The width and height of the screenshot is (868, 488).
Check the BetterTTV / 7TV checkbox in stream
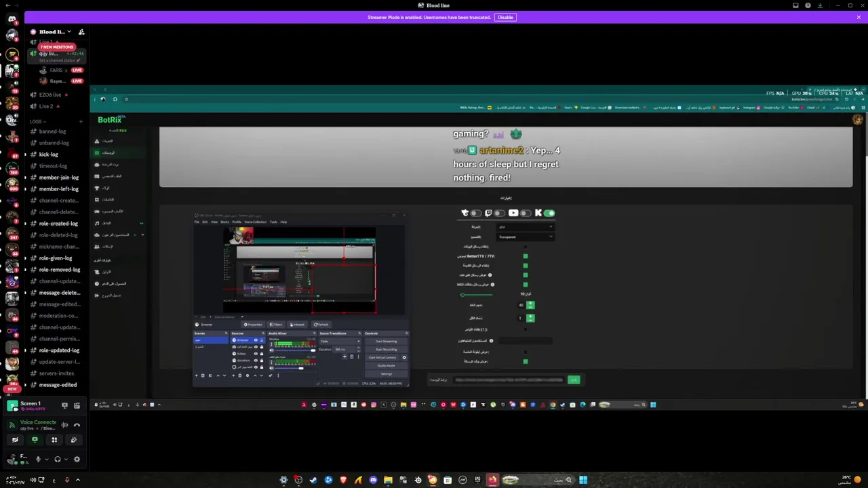click(x=526, y=256)
